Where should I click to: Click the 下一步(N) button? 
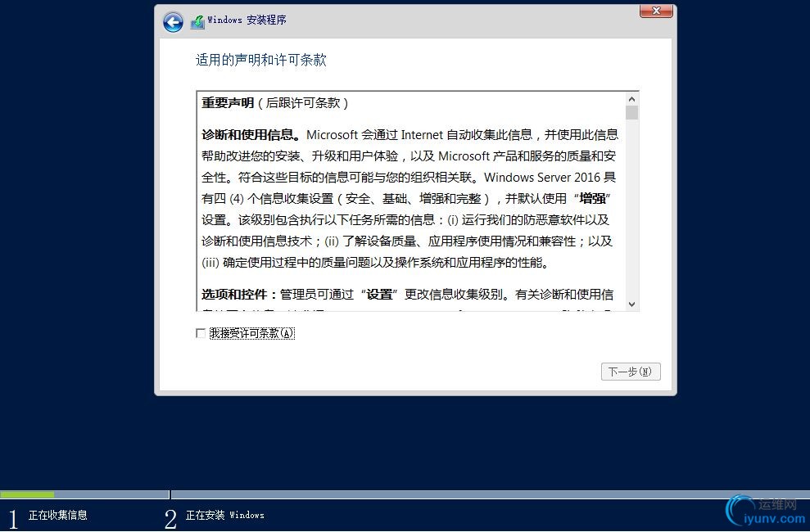[x=631, y=372]
